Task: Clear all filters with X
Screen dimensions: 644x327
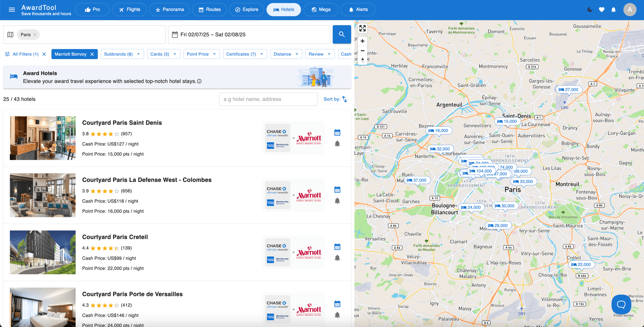Action: pyautogui.click(x=44, y=54)
